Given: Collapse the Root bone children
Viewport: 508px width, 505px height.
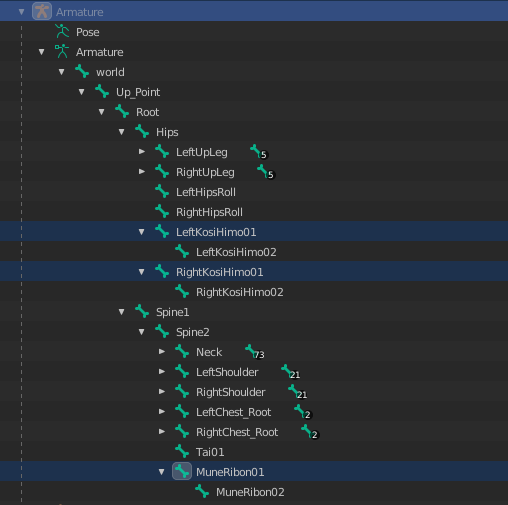Looking at the screenshot, I should [102, 112].
